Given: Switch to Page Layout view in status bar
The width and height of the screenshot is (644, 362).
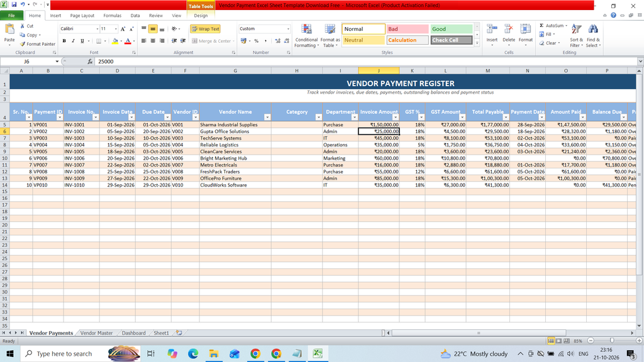Looking at the screenshot, I should coord(558,341).
